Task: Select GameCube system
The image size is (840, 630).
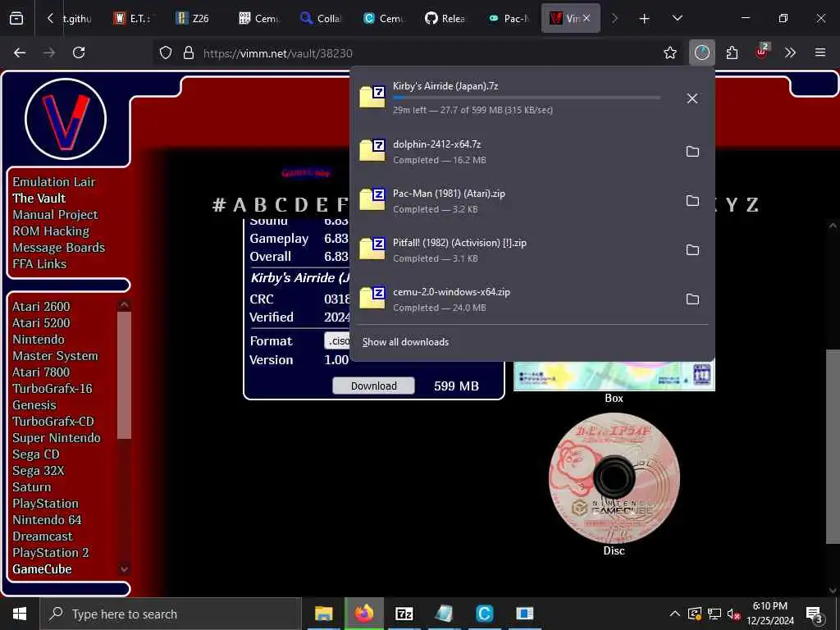Action: pyautogui.click(x=42, y=569)
